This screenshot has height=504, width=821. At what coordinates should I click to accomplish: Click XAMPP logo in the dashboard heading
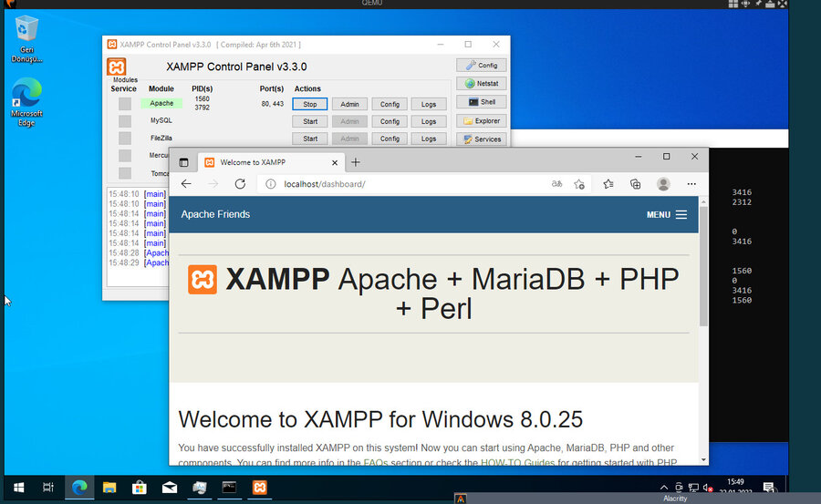coord(203,280)
